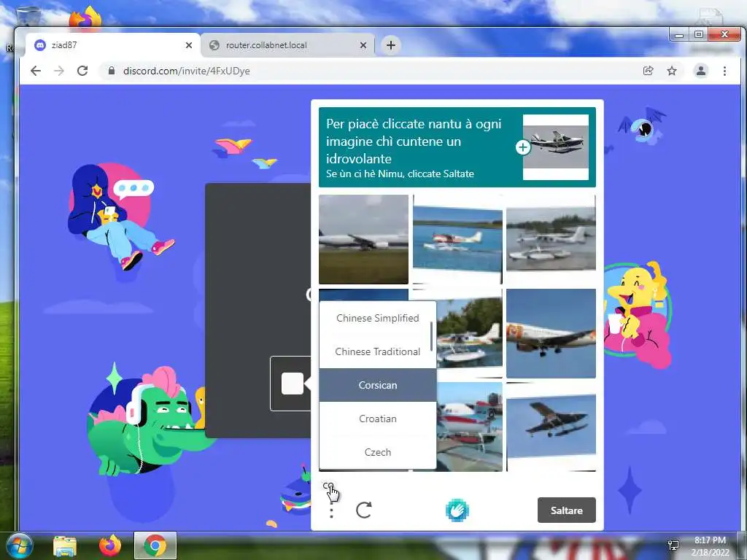
Task: Switch to the router.collabnet.local tab
Action: (287, 45)
